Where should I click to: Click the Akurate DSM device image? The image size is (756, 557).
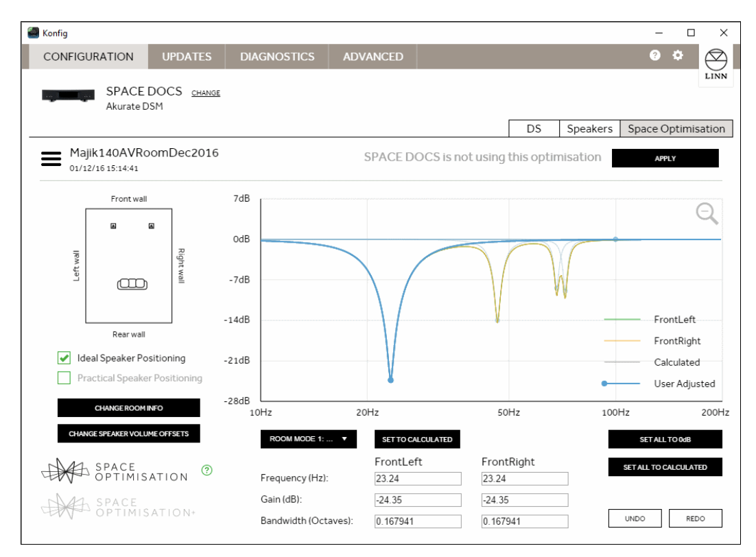tap(68, 95)
